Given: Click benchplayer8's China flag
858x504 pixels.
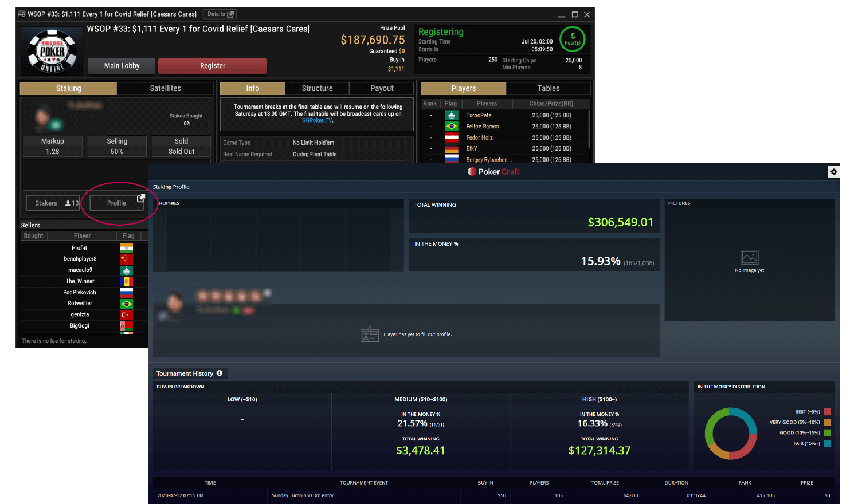Looking at the screenshot, I should pos(126,259).
